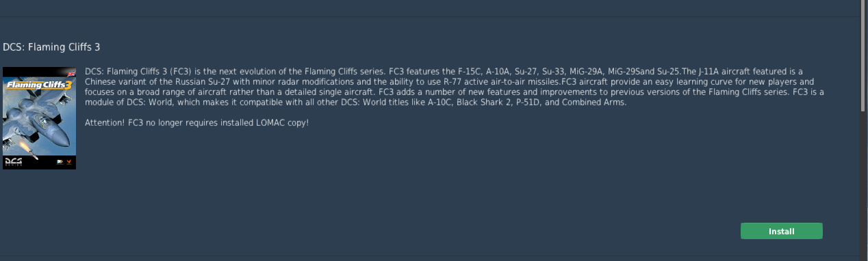
Task: Open the Flaming Cliffs 3 box art thumbnail
Action: point(39,118)
